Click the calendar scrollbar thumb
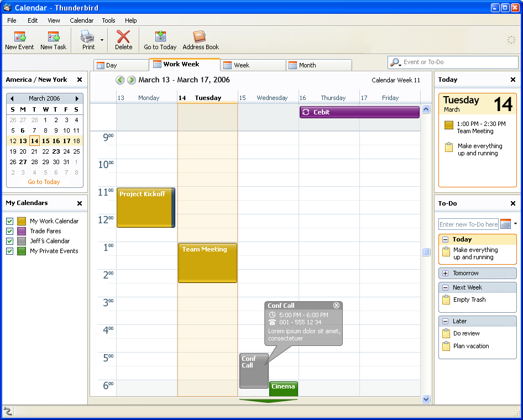This screenshot has height=420, width=523. coord(426,252)
